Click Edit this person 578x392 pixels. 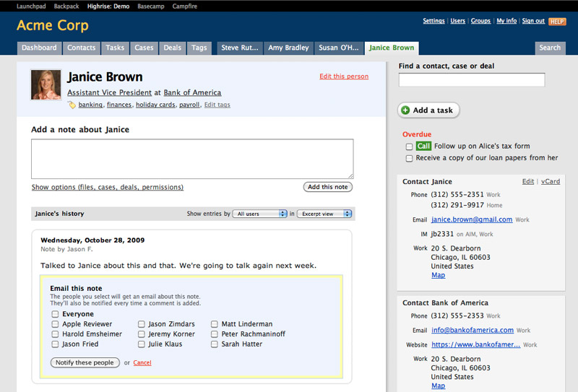(344, 77)
